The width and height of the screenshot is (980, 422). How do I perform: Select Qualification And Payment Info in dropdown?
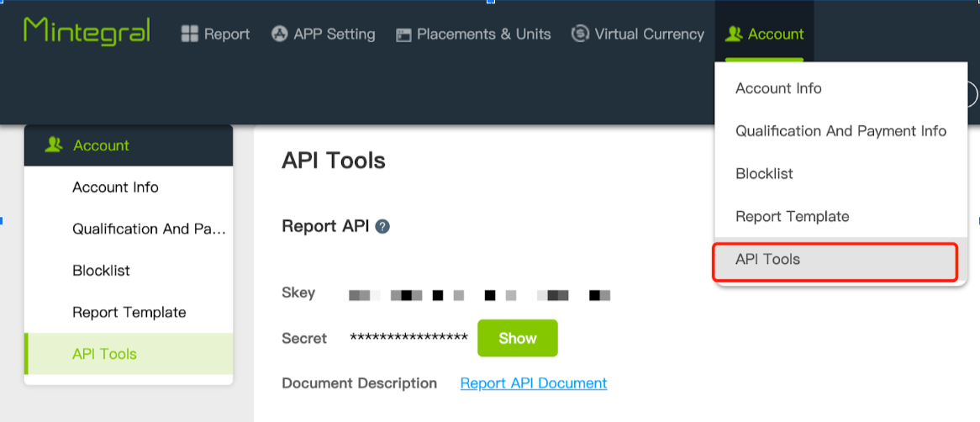click(840, 131)
